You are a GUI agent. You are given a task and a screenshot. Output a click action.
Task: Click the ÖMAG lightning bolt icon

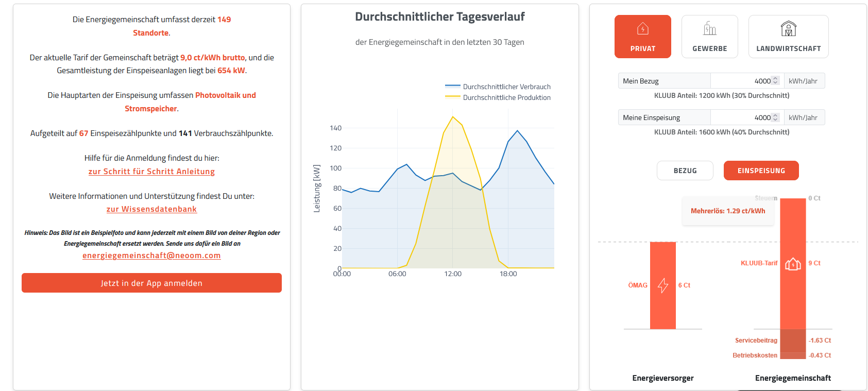(x=663, y=285)
